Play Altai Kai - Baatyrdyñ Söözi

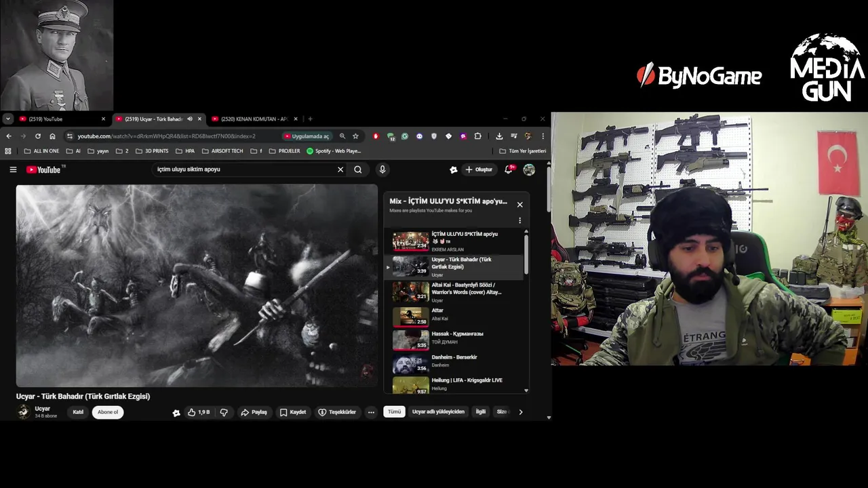pos(454,292)
